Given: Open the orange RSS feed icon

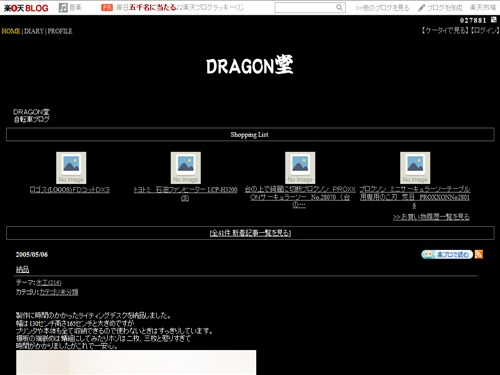Looking at the screenshot, I should coord(479,254).
